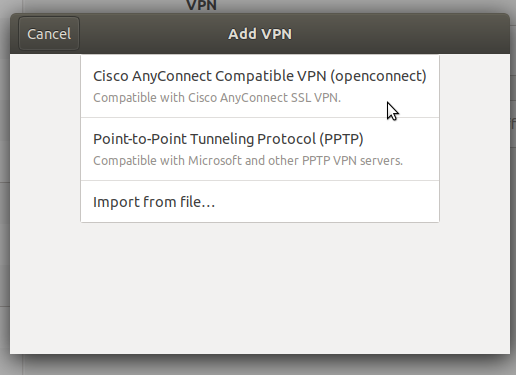516x375 pixels.
Task: Pick the openconnect VPN type row
Action: point(260,86)
